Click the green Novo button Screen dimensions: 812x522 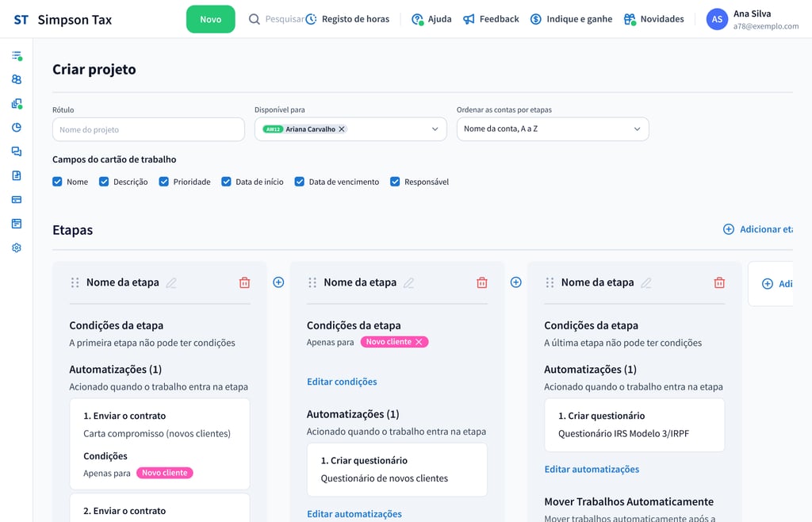[x=211, y=19]
